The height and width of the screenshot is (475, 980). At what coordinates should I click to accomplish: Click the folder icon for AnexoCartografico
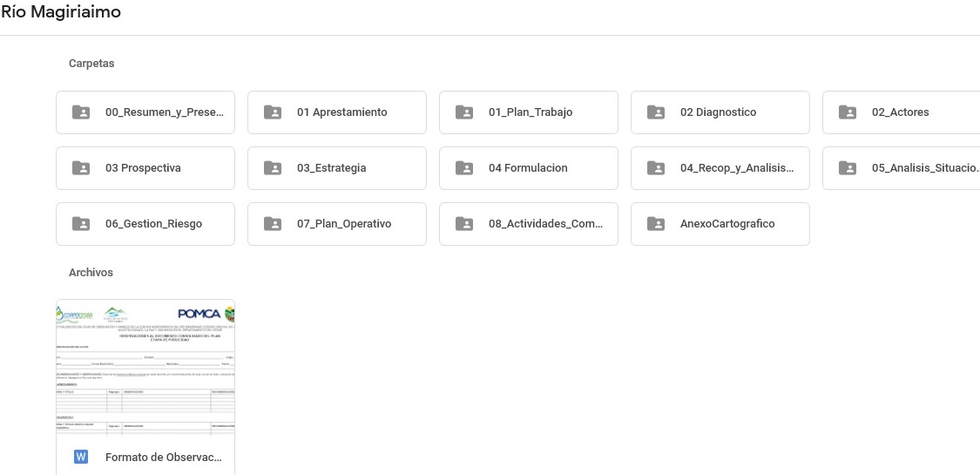coord(656,224)
